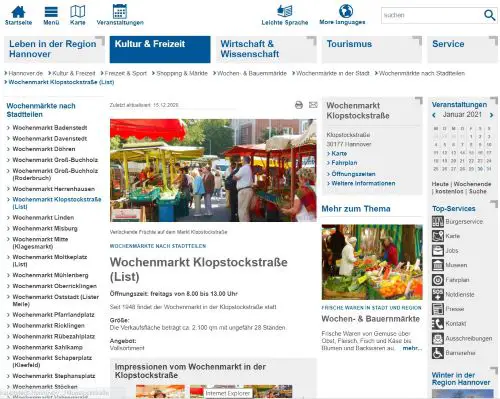Image resolution: width=500 pixels, height=399 pixels.
Task: Open Mehr zum Thema vegetable photo
Action: [372, 262]
